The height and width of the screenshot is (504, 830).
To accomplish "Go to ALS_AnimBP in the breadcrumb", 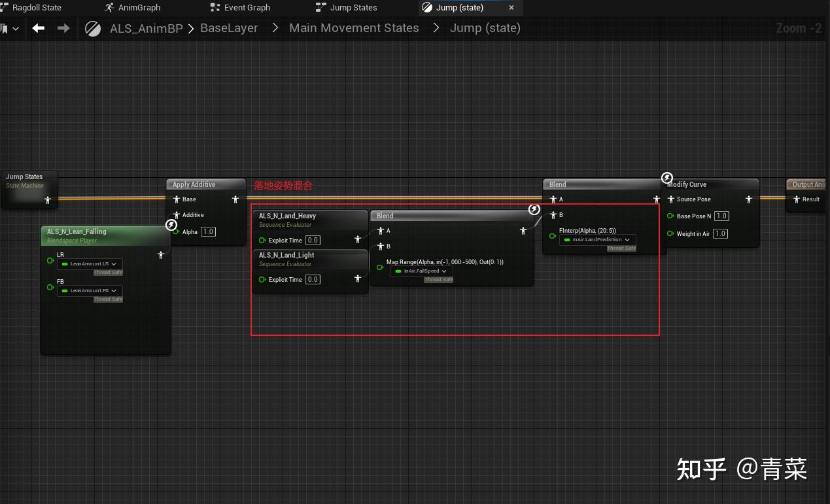I will tap(146, 28).
